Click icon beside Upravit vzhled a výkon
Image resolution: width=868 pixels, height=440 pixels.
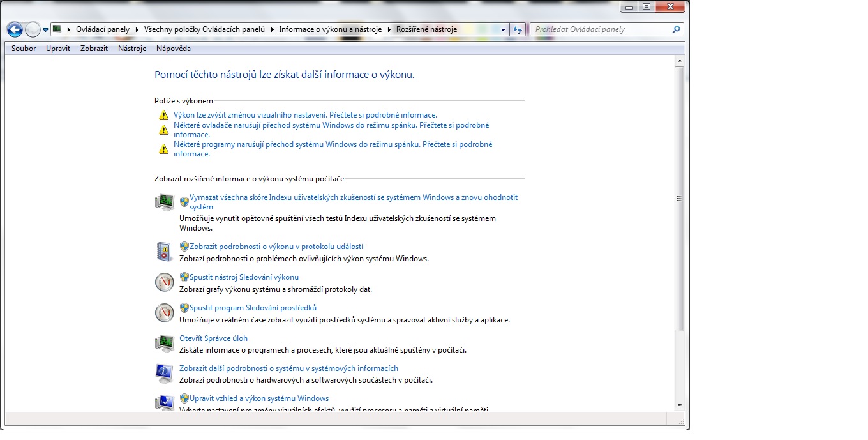click(x=165, y=402)
